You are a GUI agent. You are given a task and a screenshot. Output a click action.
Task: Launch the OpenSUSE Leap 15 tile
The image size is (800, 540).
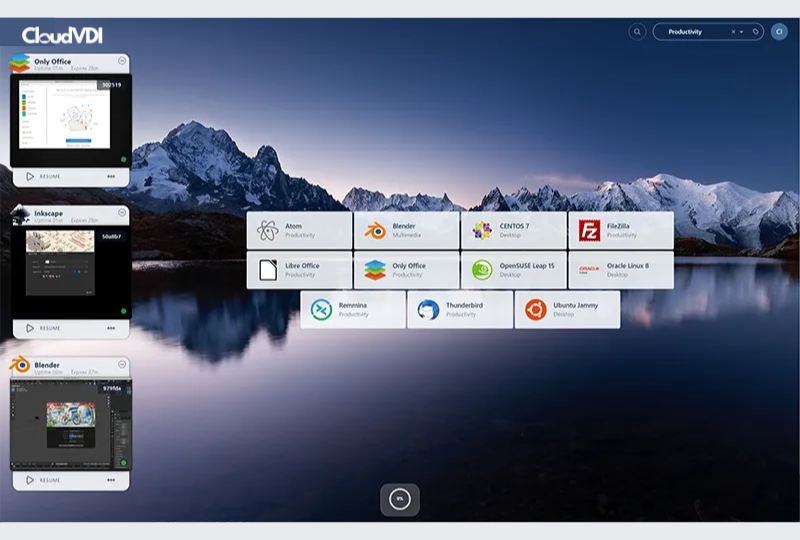click(x=514, y=270)
